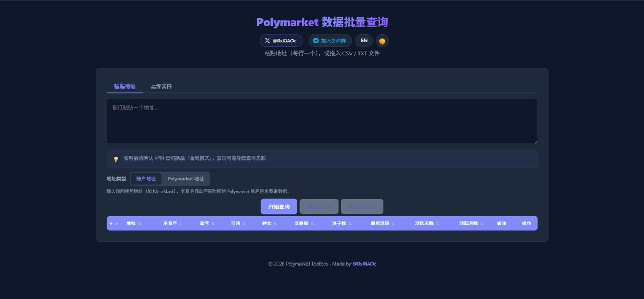644x299 pixels.
Task: Sort by 地址 column arrows
Action: coord(139,223)
